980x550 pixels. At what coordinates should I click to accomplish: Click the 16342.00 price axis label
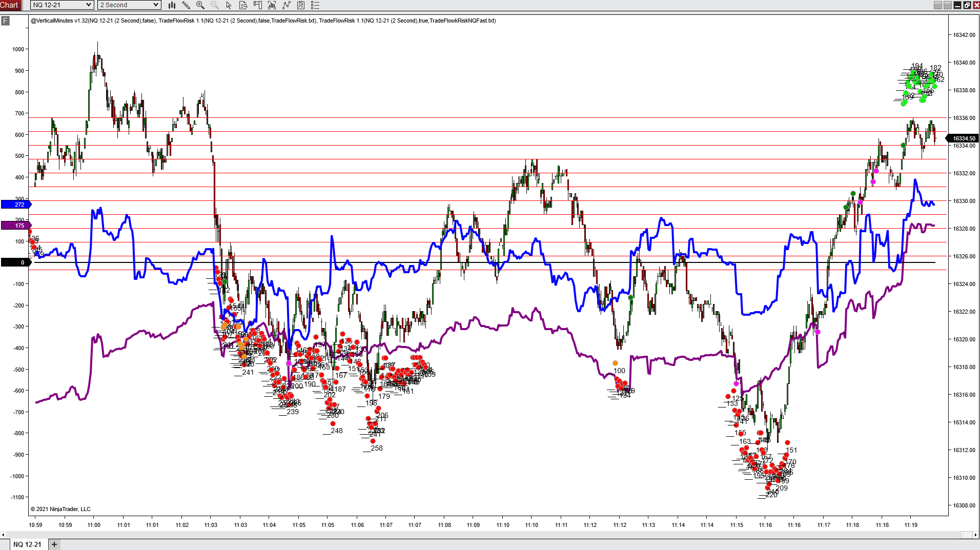[x=964, y=35]
